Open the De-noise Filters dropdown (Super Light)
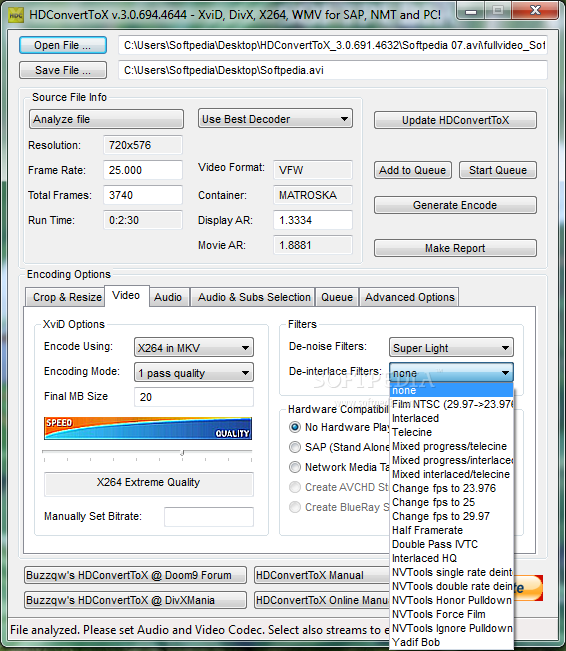The image size is (566, 651). click(451, 348)
